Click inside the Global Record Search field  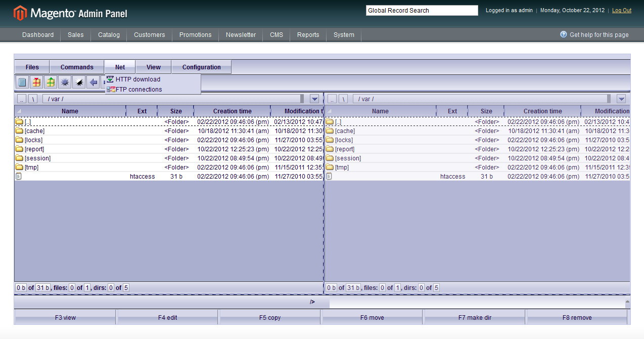(422, 10)
